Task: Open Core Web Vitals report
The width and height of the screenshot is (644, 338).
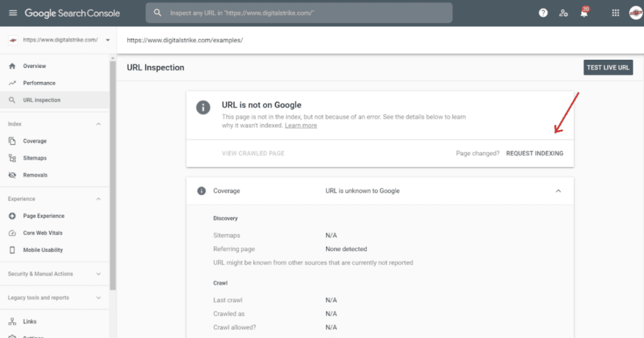Action: point(43,233)
